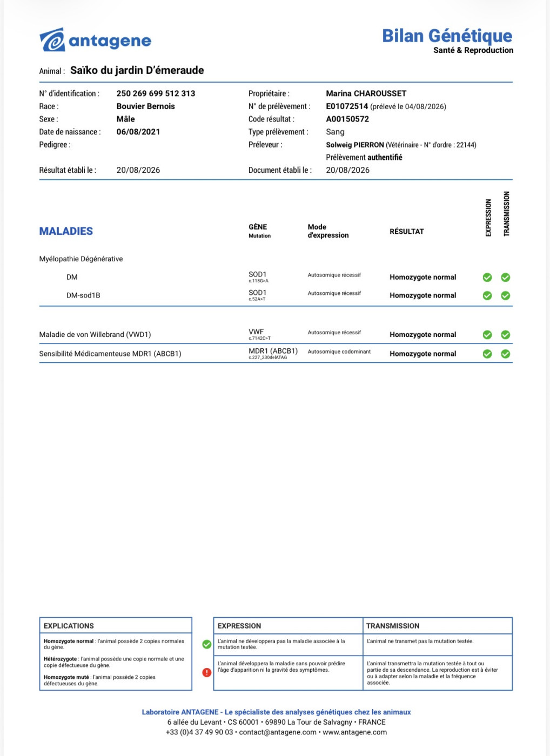Click Homozygote normal result in DM row
This screenshot has width=550, height=756.
[x=423, y=277]
